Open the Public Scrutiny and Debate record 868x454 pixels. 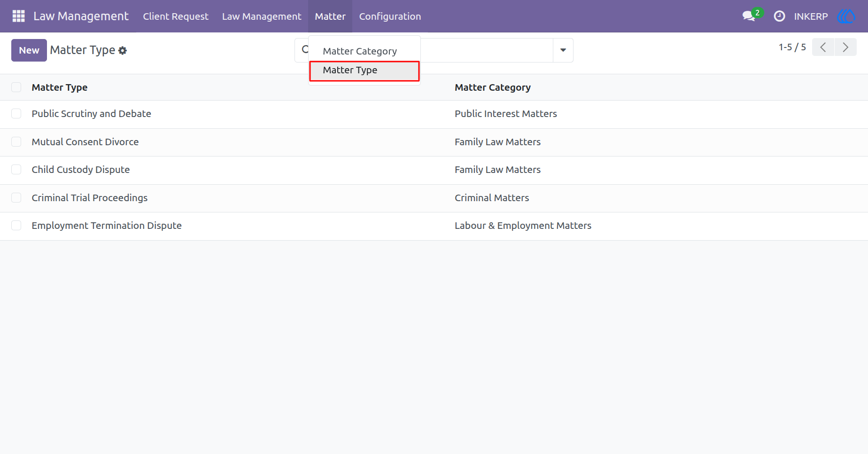92,114
